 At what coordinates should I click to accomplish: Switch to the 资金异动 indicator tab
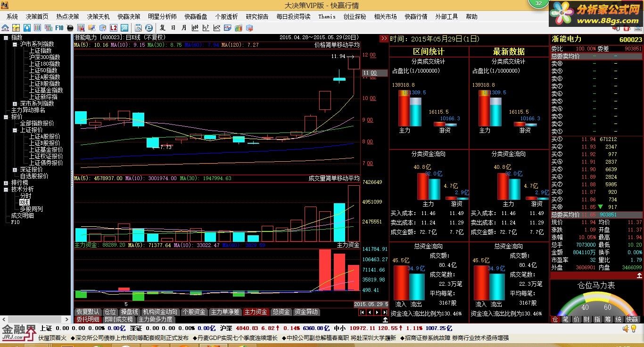[x=306, y=312]
